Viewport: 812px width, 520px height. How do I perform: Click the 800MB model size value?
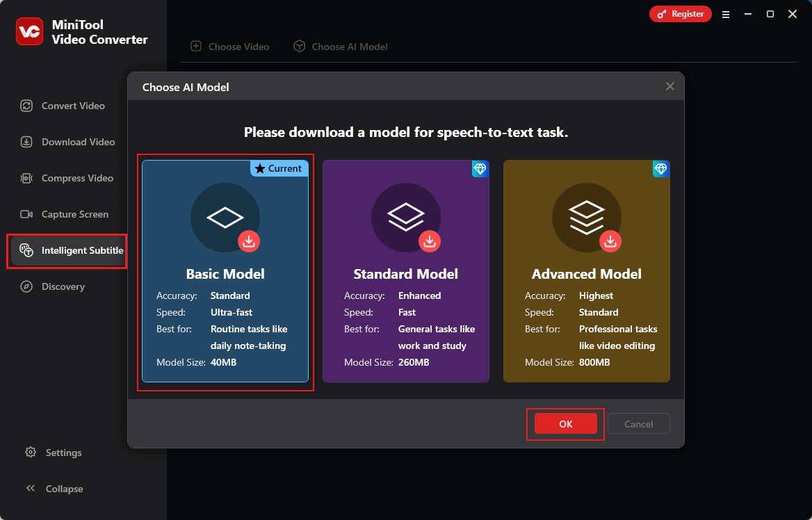coord(594,363)
